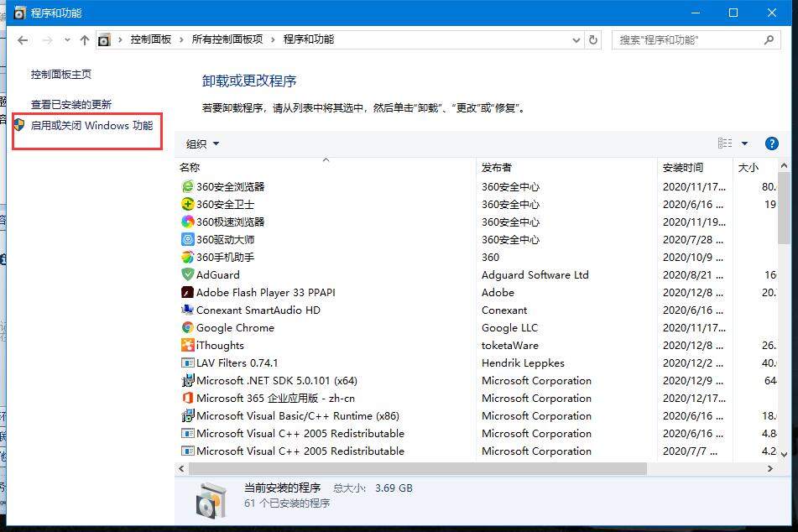Click the up-one-level arrow icon
Image resolution: width=798 pixels, height=532 pixels.
[x=85, y=39]
